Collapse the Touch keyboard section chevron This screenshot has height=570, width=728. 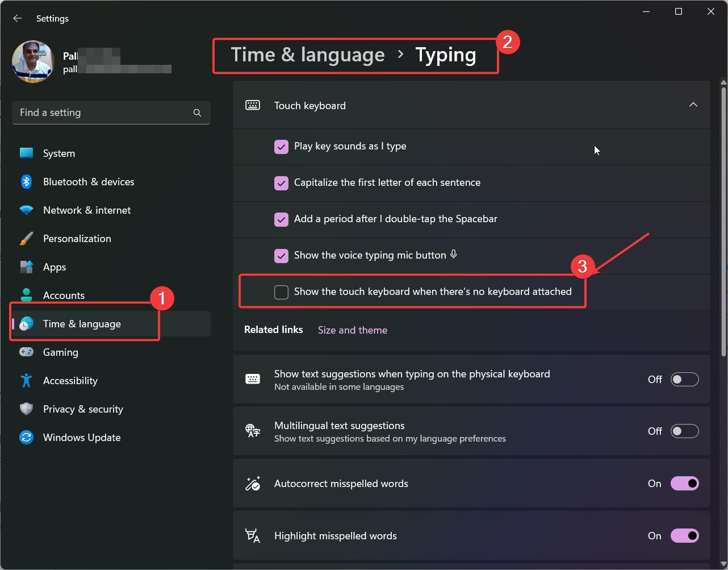point(693,105)
